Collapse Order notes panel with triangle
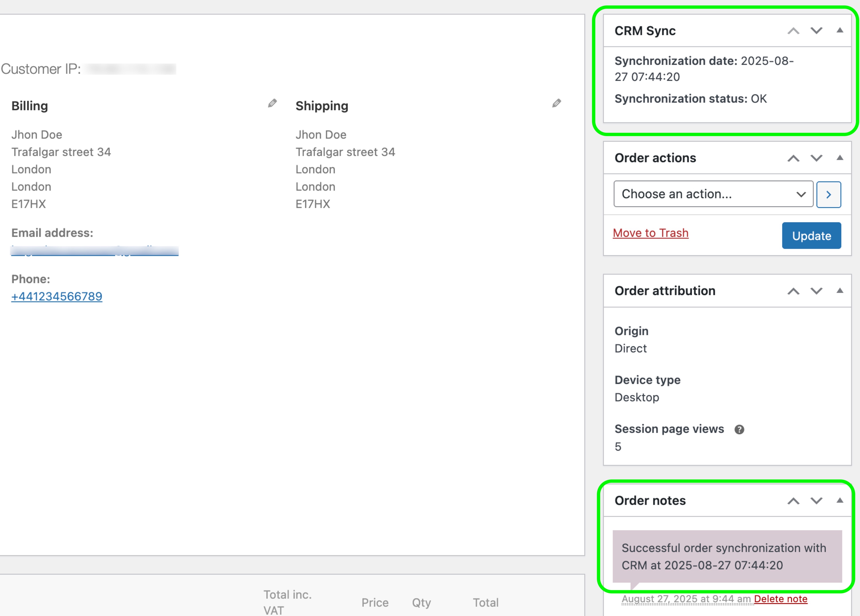Viewport: 860px width, 616px height. [x=840, y=500]
